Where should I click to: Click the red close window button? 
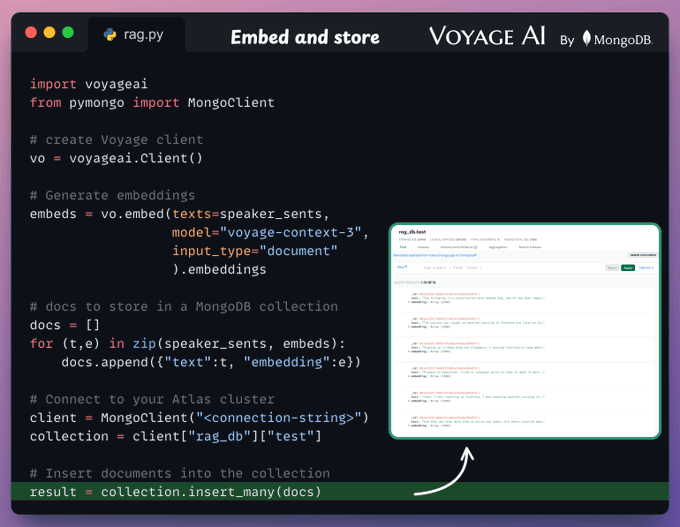(31, 32)
